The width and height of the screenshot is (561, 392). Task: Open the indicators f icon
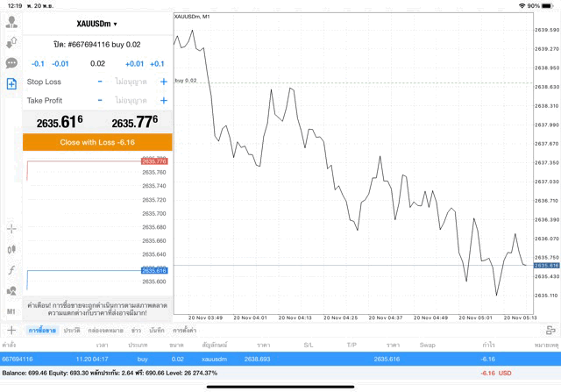11,270
